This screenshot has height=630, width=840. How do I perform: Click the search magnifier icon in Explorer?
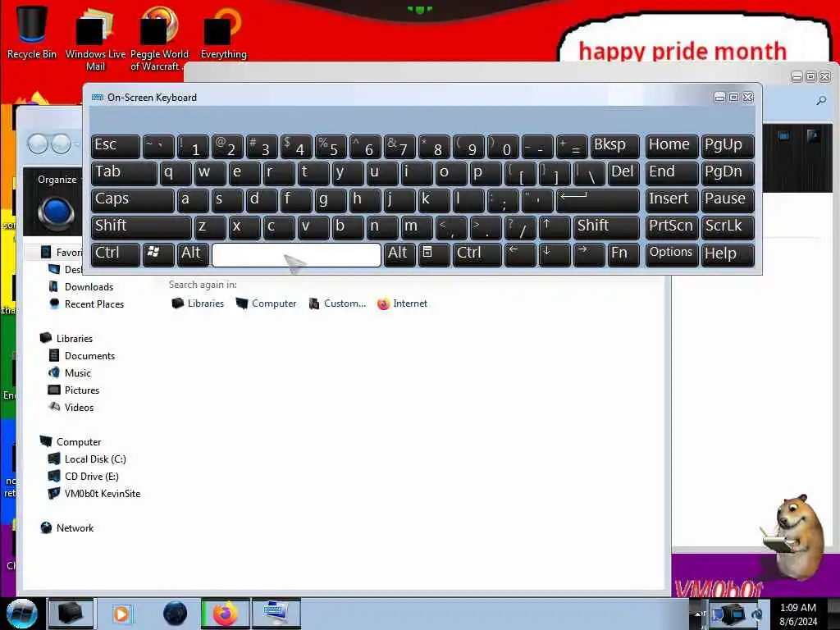(x=820, y=100)
